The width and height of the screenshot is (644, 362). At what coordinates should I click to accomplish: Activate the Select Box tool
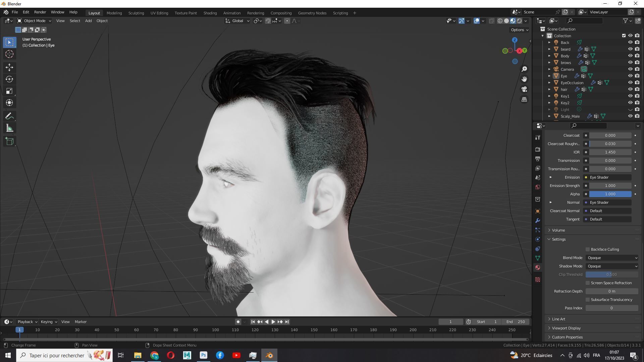pyautogui.click(x=9, y=42)
